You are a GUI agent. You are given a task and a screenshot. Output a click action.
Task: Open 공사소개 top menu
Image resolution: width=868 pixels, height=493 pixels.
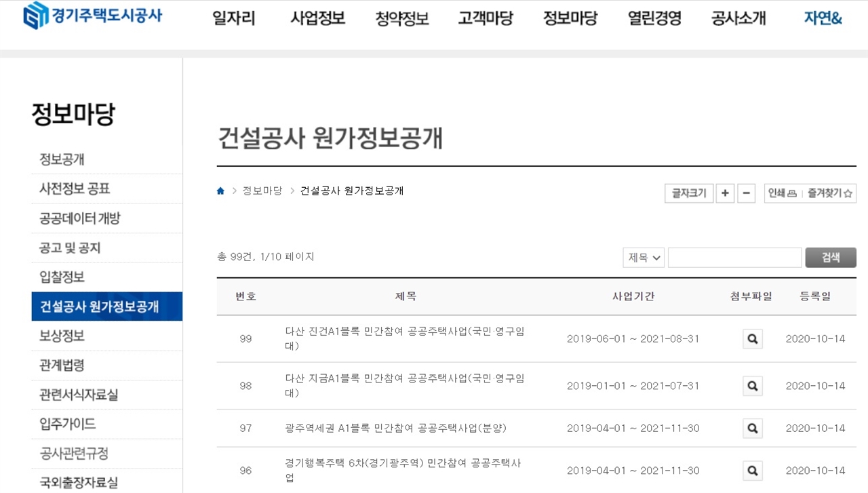[738, 18]
